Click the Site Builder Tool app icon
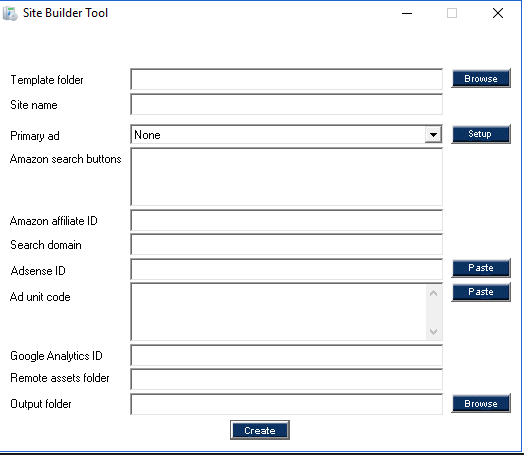The image size is (524, 455). (x=10, y=13)
